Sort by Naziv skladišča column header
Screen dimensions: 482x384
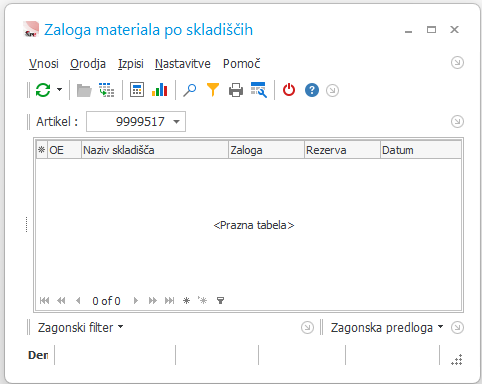click(155, 150)
